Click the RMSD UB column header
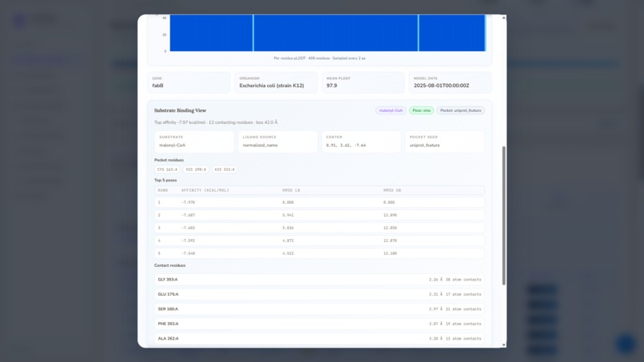The image size is (644, 362). coord(392,190)
